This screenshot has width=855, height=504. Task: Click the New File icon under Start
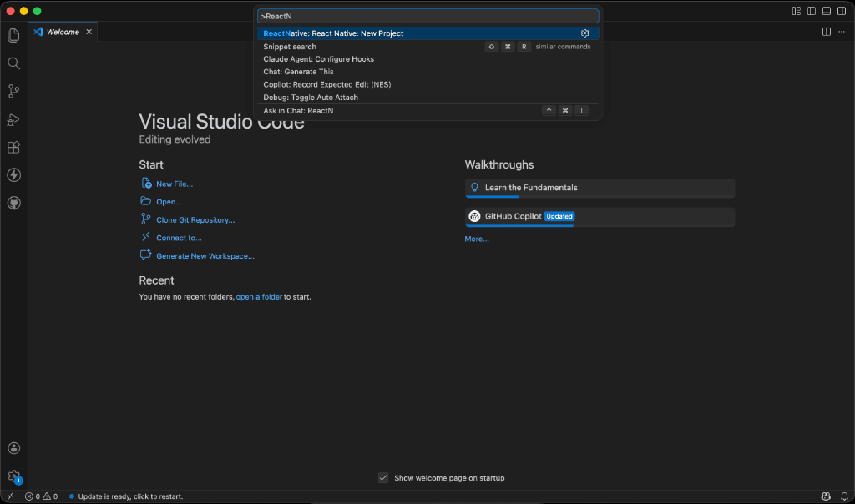(145, 183)
